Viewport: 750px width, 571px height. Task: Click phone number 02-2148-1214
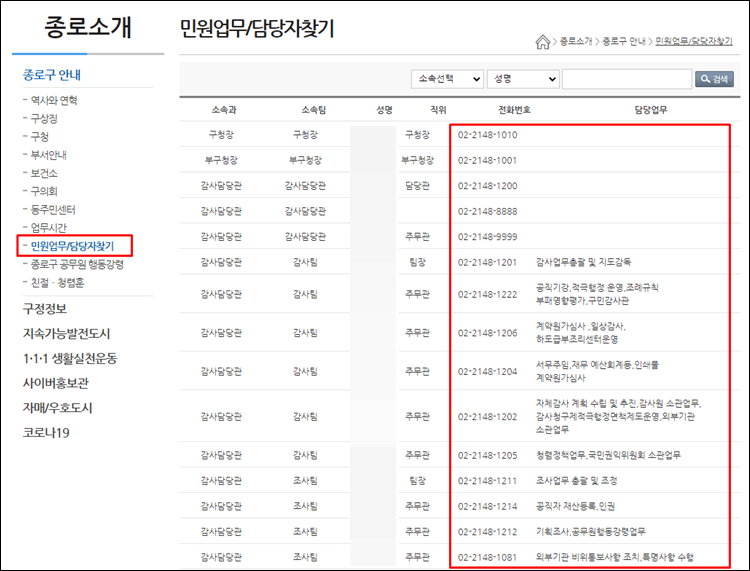pyautogui.click(x=487, y=506)
